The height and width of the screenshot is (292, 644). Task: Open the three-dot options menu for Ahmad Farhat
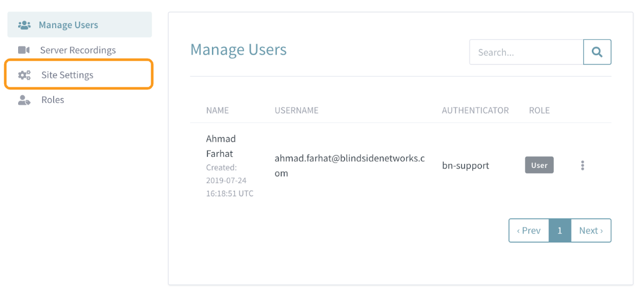(583, 166)
